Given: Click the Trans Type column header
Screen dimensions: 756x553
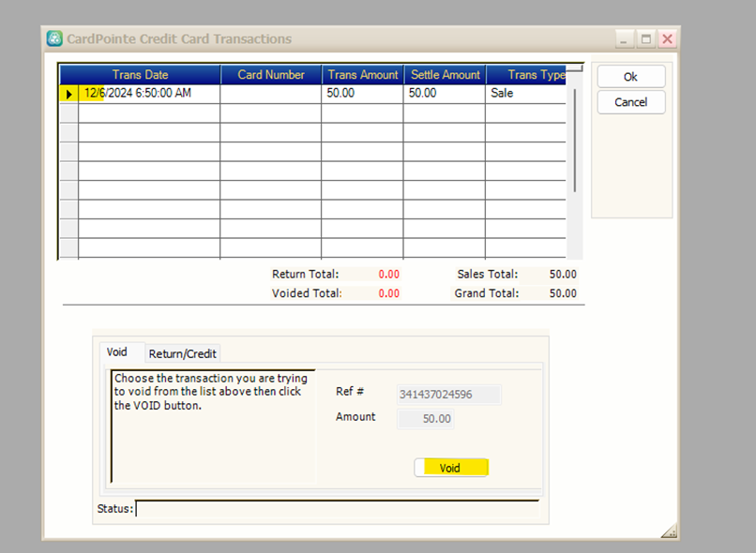Looking at the screenshot, I should 526,75.
